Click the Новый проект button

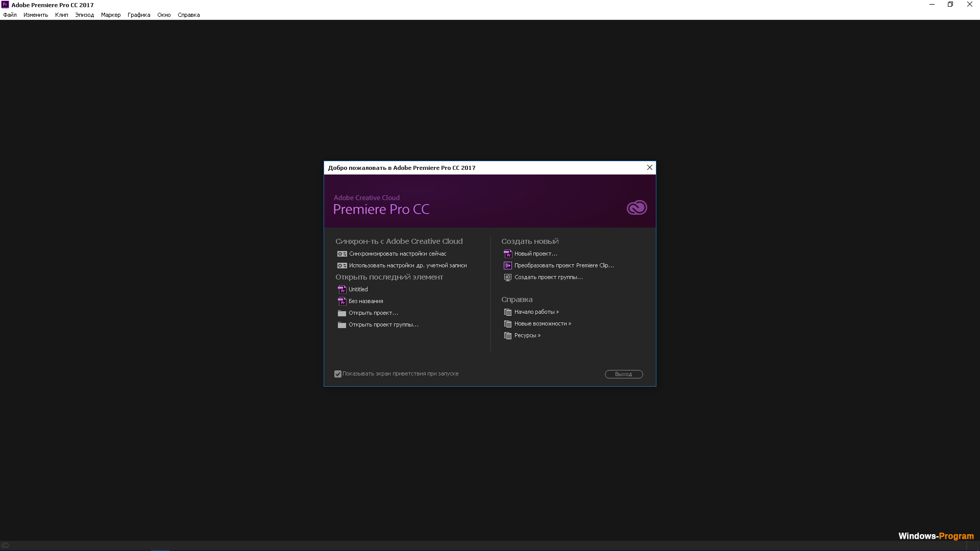point(536,253)
